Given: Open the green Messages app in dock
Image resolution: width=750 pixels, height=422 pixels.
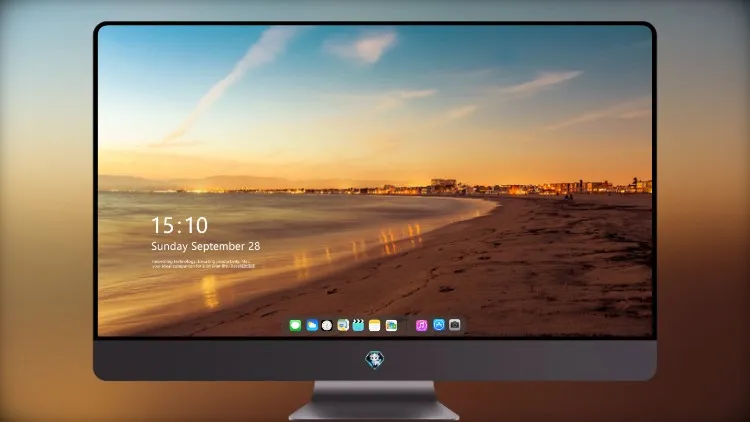Looking at the screenshot, I should (295, 325).
